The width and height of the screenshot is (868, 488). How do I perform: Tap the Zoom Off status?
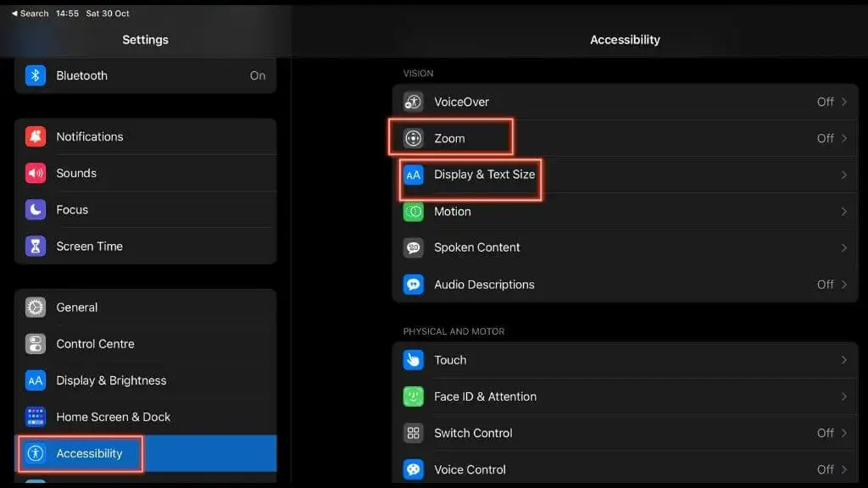coord(825,138)
